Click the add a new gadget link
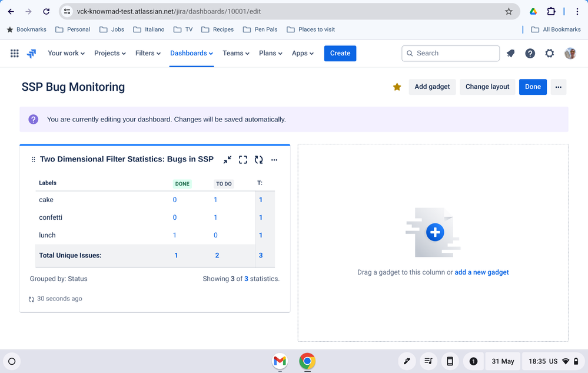Image resolution: width=588 pixels, height=373 pixels. (x=481, y=272)
